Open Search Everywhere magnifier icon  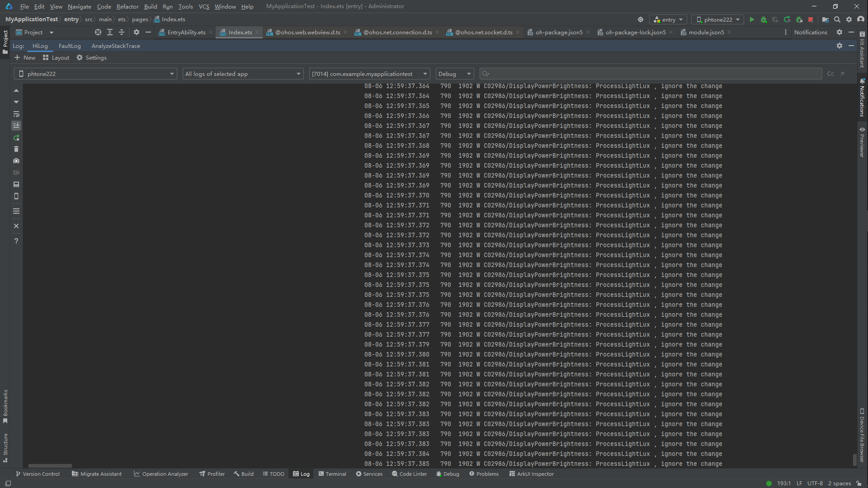point(837,19)
